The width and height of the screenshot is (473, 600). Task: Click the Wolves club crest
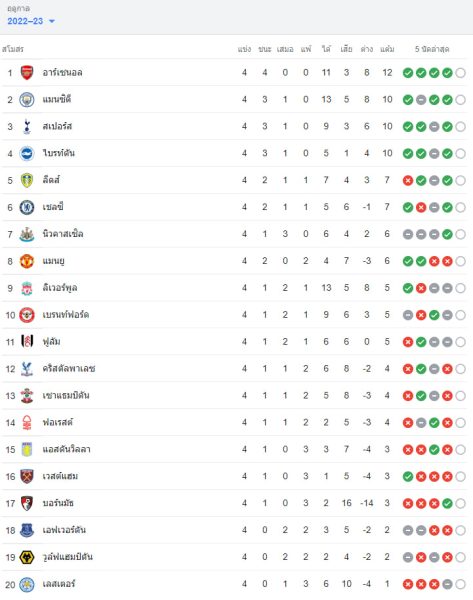(x=27, y=558)
